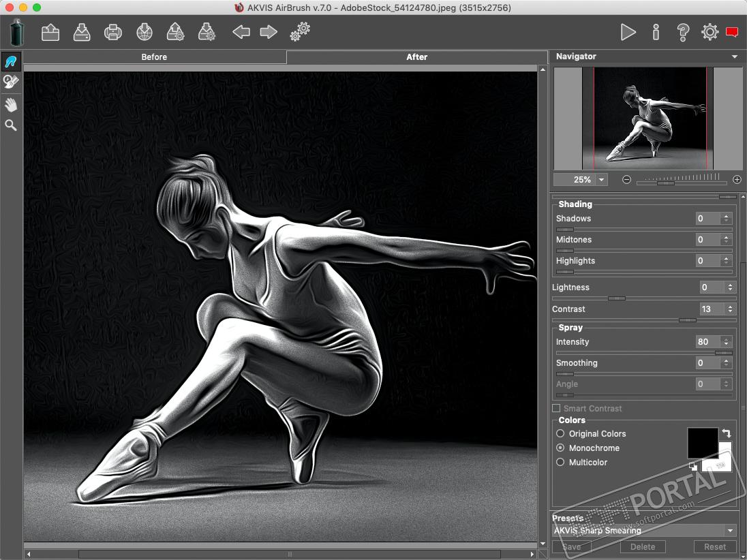
Task: Click the Undo left arrow icon
Action: pyautogui.click(x=241, y=32)
